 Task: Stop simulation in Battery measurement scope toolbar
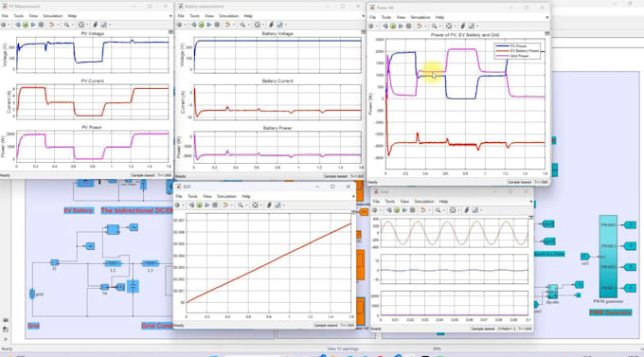point(217,25)
